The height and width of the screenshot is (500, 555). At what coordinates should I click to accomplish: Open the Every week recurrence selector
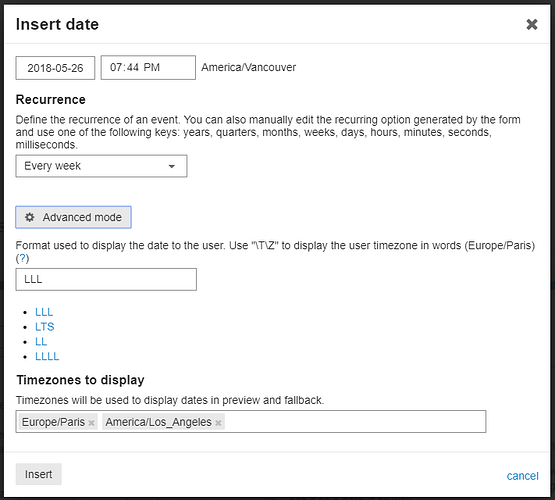coord(101,166)
